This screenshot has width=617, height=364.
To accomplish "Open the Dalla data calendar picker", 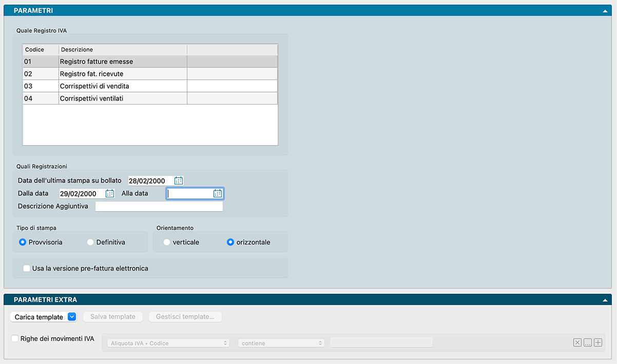I will click(109, 193).
